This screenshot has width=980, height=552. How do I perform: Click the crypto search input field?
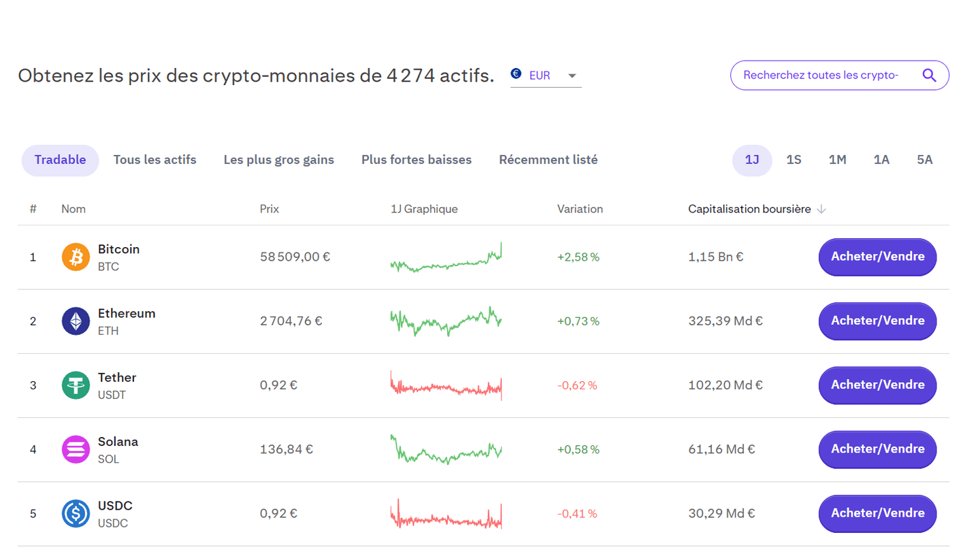click(x=817, y=75)
